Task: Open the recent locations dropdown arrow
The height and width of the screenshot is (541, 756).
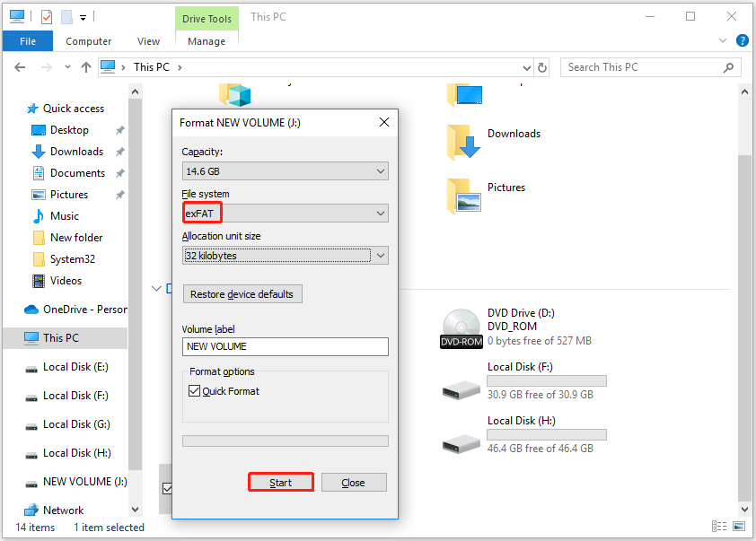Action: (67, 67)
